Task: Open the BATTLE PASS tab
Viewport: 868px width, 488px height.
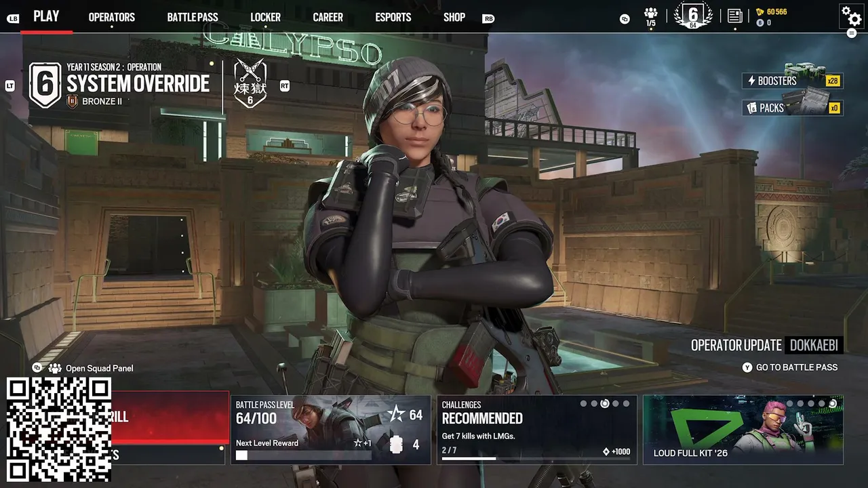Action: pos(193,18)
